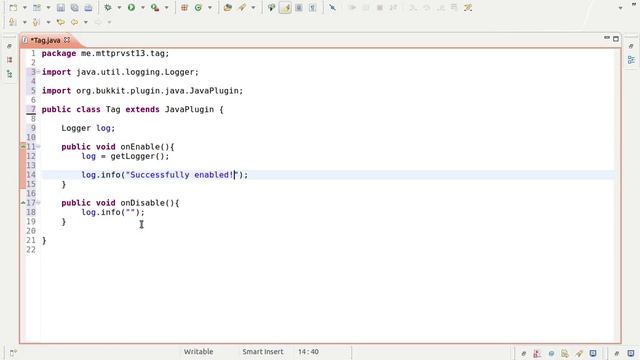The image size is (640, 360).
Task: Collapse the onEnable method fold at line 11
Action: click(38, 146)
